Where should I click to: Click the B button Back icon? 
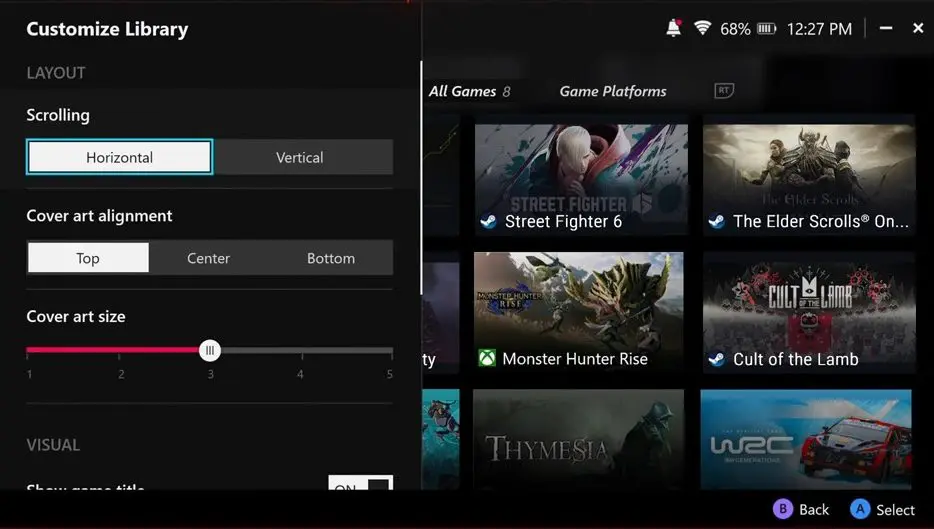[783, 509]
